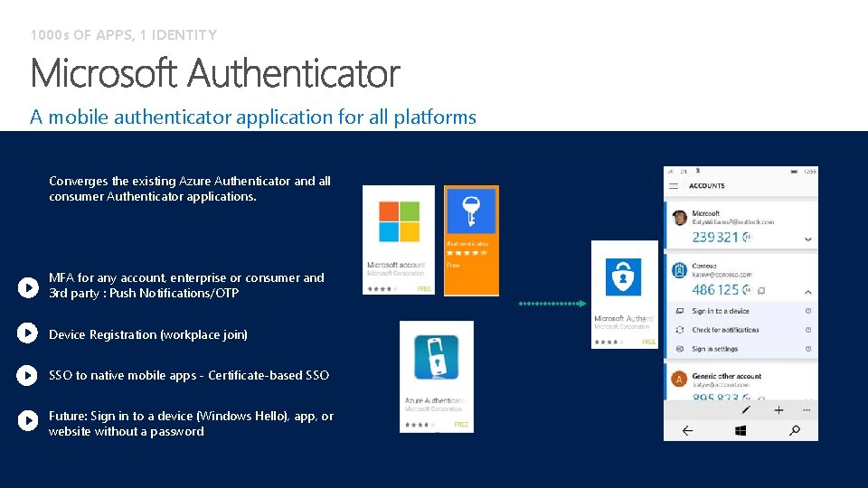The image size is (868, 488).
Task: Click the subtitle A mobile authenticator application
Action: click(x=253, y=117)
